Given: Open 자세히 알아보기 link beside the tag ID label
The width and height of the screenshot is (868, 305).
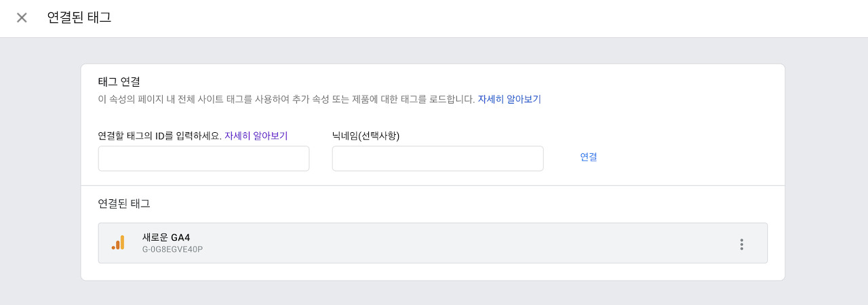Looking at the screenshot, I should coord(256,136).
